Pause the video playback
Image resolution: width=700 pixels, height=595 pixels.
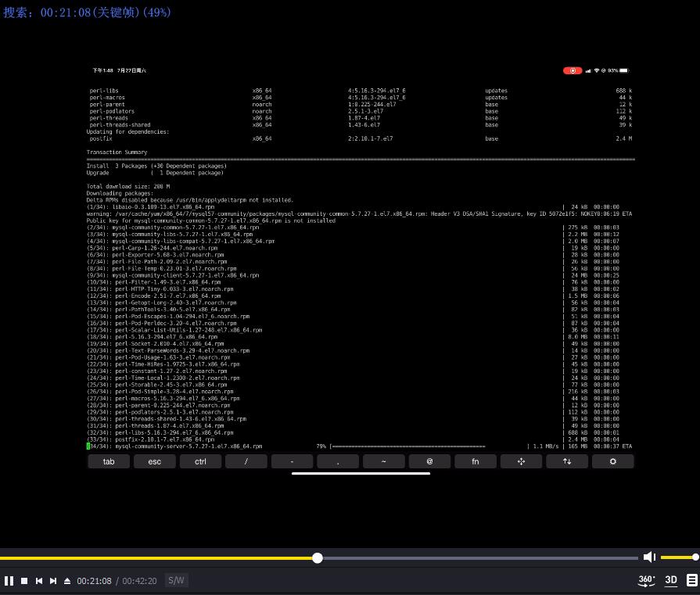tap(9, 581)
